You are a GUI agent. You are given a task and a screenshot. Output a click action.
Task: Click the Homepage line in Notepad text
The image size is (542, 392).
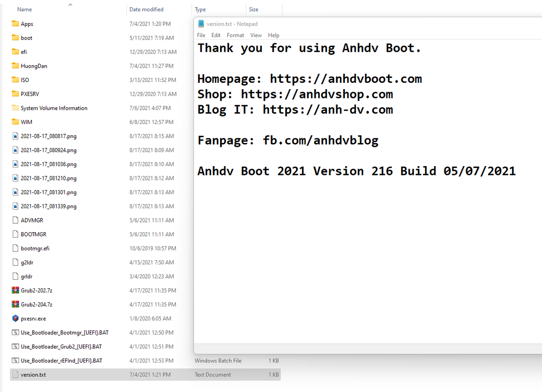(x=309, y=79)
